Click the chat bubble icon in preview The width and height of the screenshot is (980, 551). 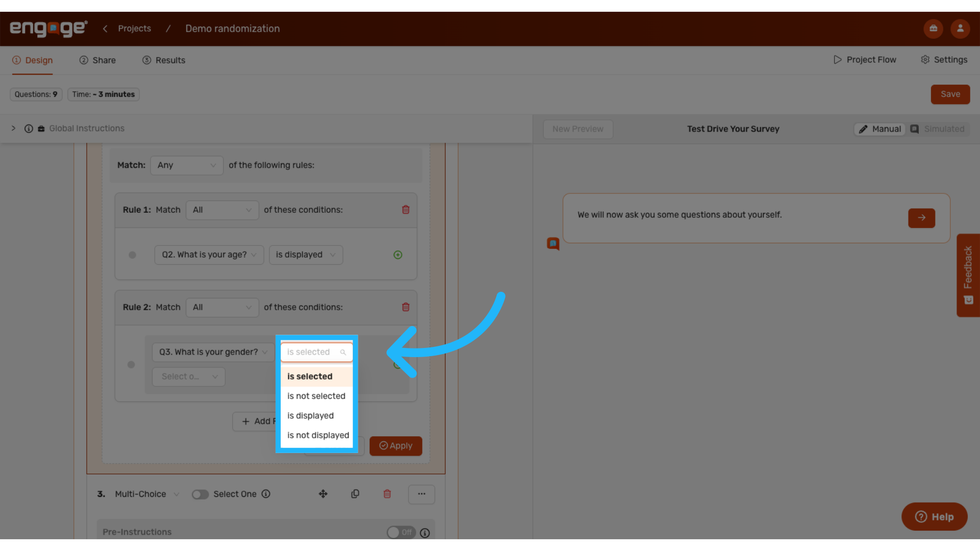(x=553, y=244)
